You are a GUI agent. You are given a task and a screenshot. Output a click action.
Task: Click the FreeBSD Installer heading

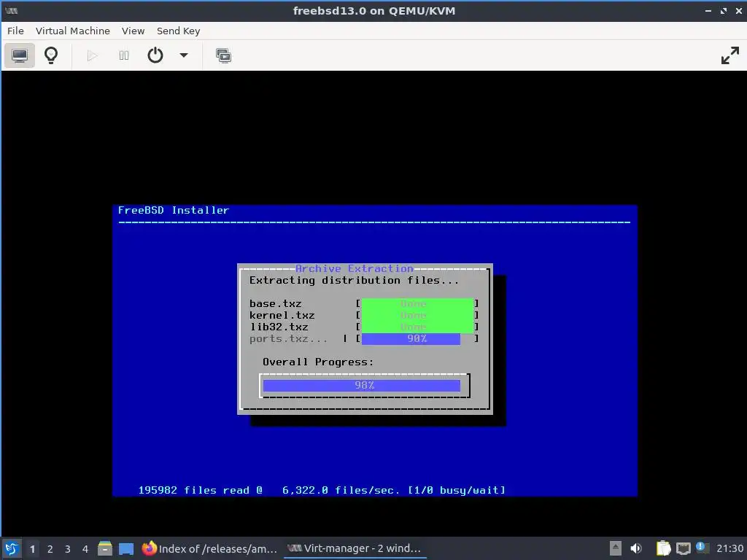click(174, 210)
